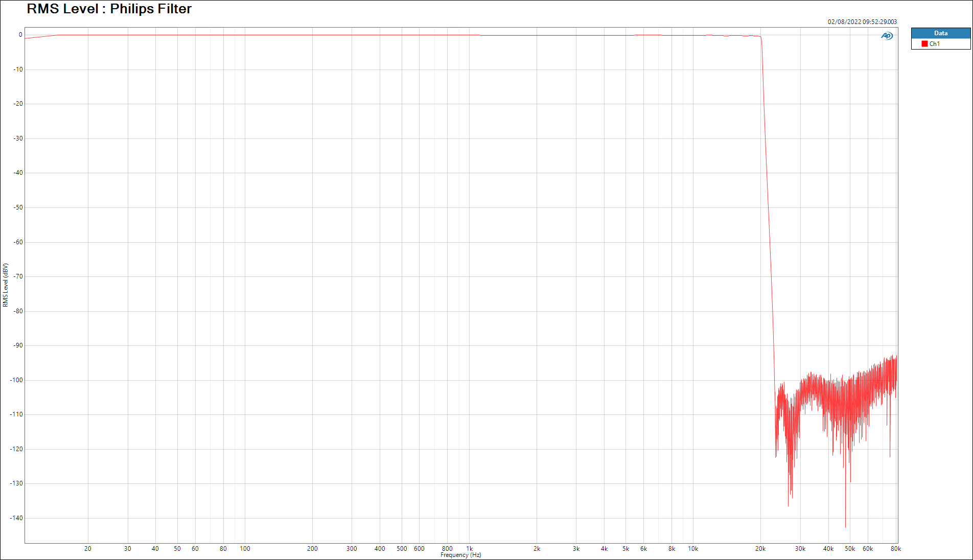Click the Data legend header
Image resolution: width=973 pixels, height=560 pixels.
tap(940, 33)
